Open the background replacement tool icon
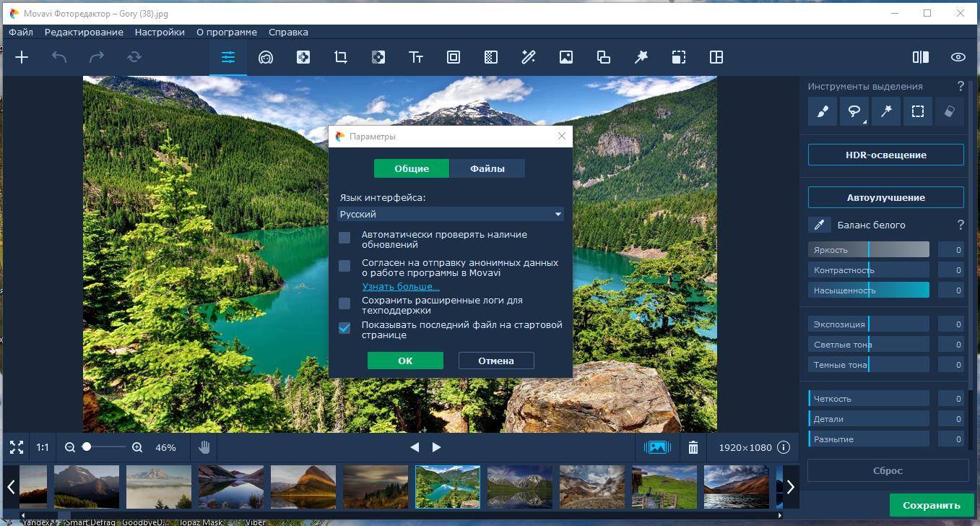Image resolution: width=980 pixels, height=526 pixels. pos(378,57)
